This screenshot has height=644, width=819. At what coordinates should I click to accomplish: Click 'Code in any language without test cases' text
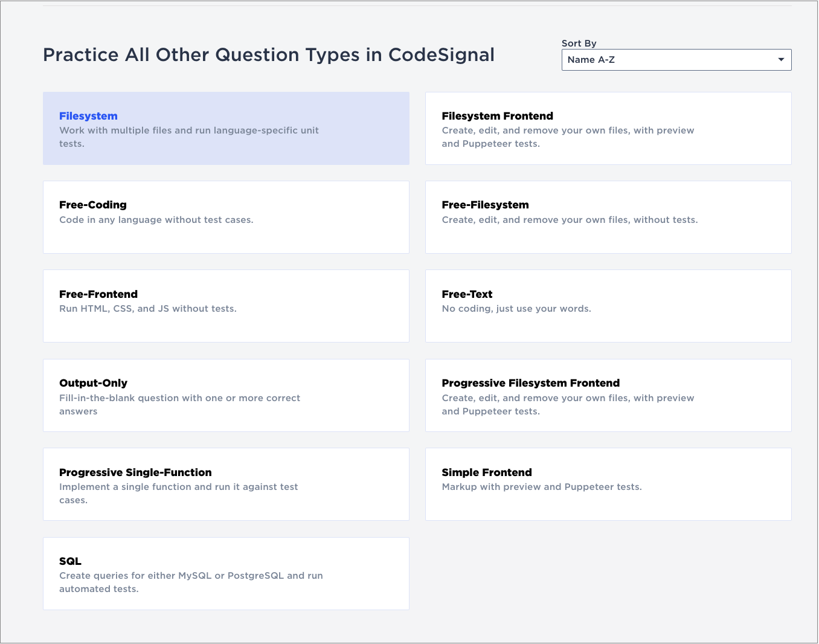(x=156, y=220)
